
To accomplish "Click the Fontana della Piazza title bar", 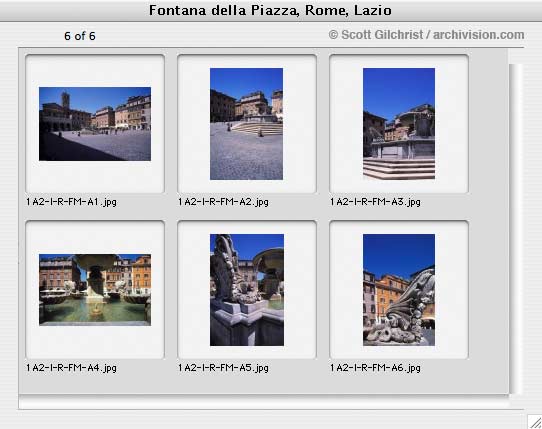I will point(271,10).
